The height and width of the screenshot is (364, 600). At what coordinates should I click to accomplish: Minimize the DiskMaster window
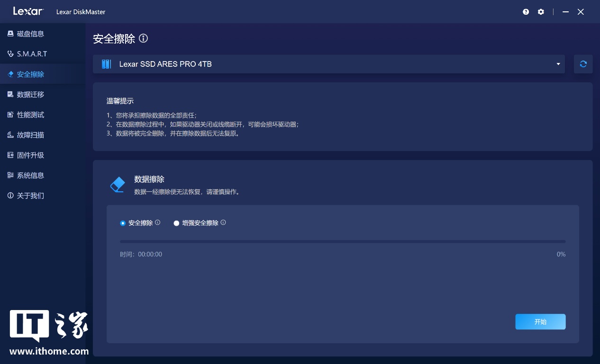pos(565,12)
